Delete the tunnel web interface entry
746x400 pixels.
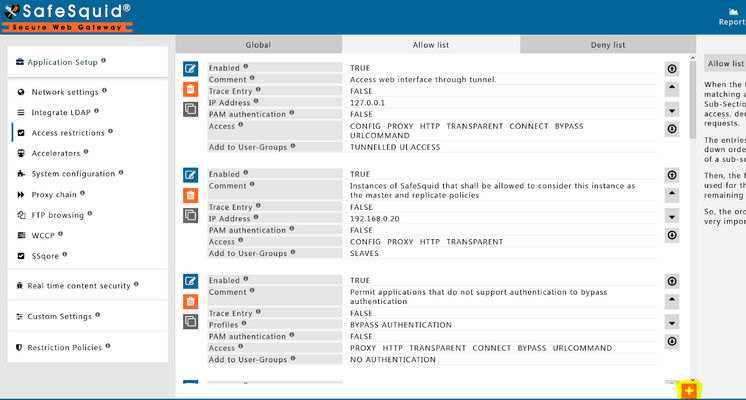[x=190, y=89]
